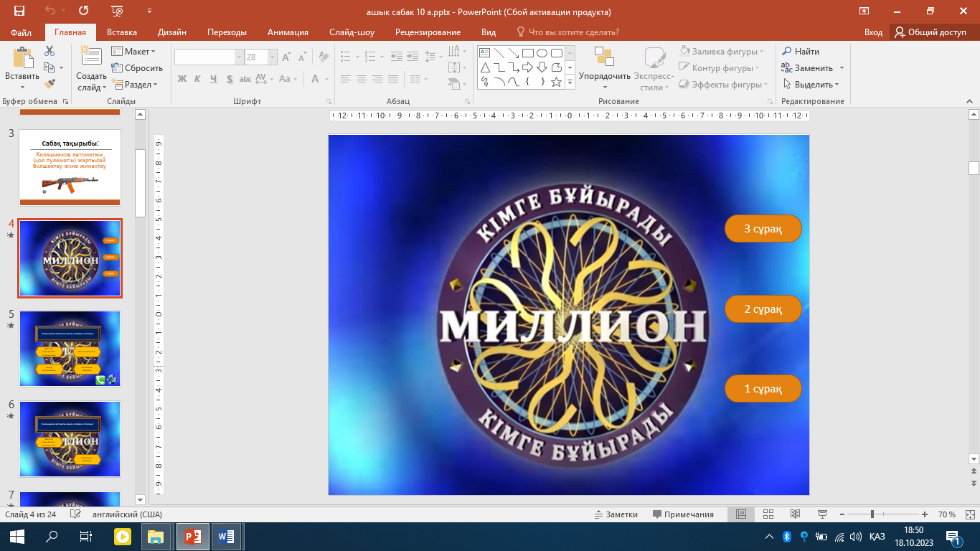Click the Start From Beginning icon in quick access toolbar
980x551 pixels.
116,11
